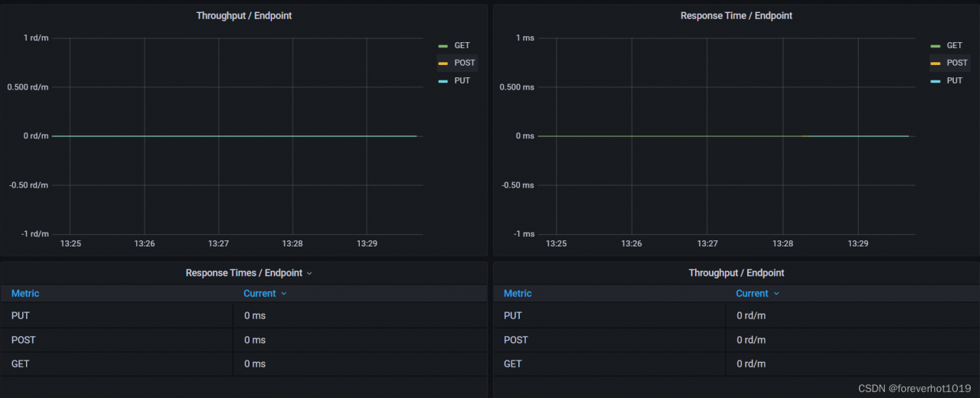The image size is (980, 398).
Task: Pick color for GET swatch in Response Time legend
Action: coord(935,46)
